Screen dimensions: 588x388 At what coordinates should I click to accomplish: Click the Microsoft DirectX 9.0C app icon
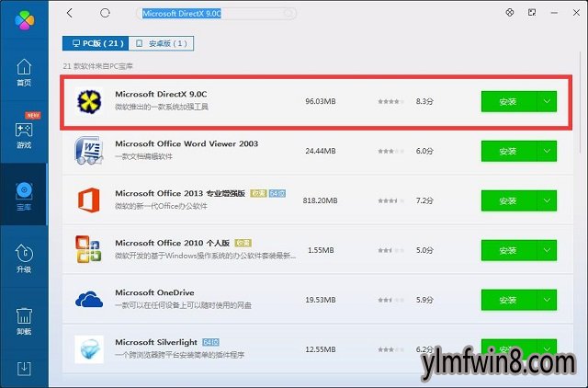point(89,101)
